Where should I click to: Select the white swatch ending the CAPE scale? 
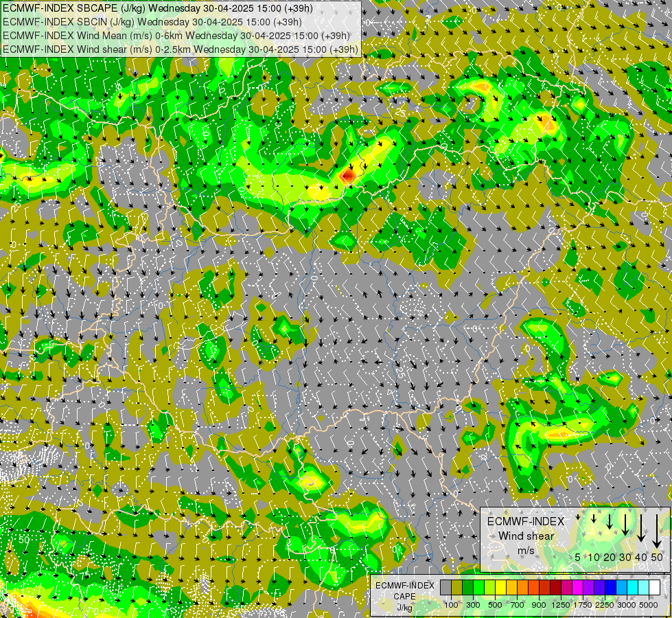click(654, 587)
